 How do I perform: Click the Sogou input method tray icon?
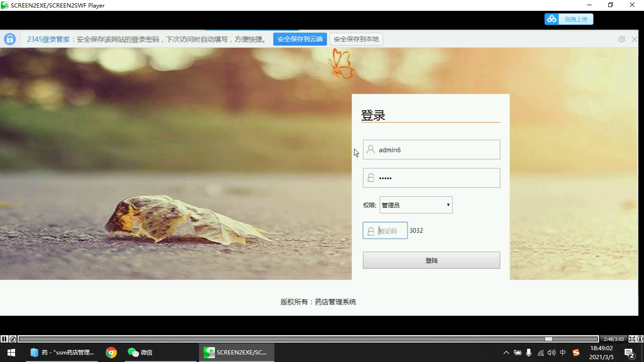[x=576, y=353]
